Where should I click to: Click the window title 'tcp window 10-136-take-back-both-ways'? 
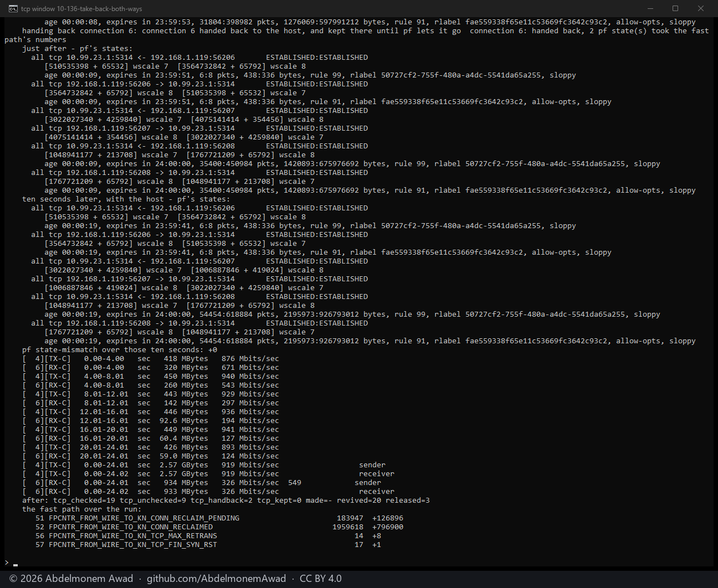tap(81, 9)
